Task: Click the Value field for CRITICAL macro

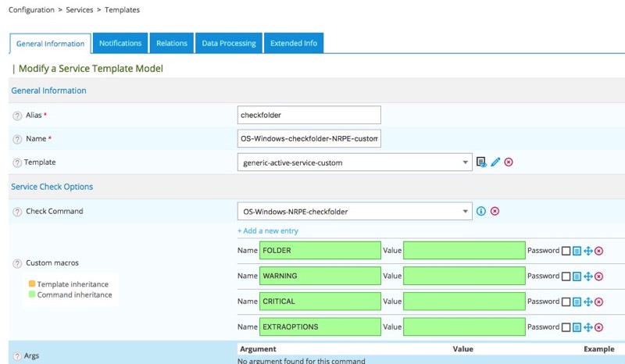Action: pos(464,302)
